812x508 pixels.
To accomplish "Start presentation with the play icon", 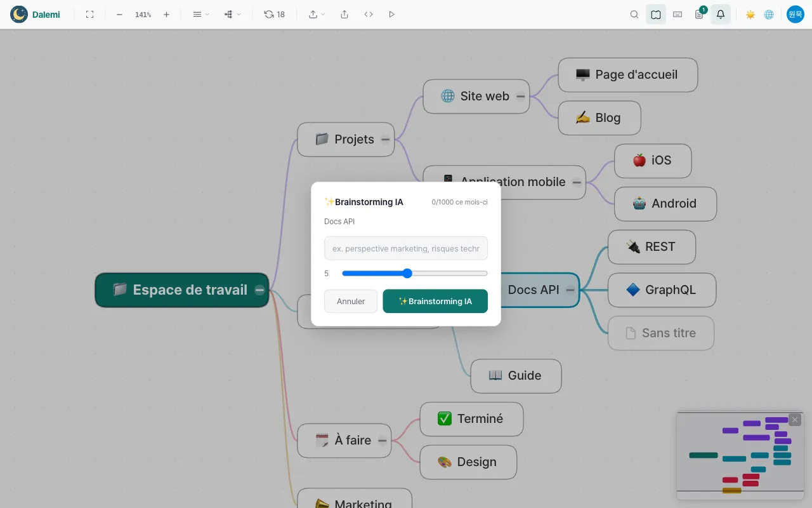I will 391,14.
